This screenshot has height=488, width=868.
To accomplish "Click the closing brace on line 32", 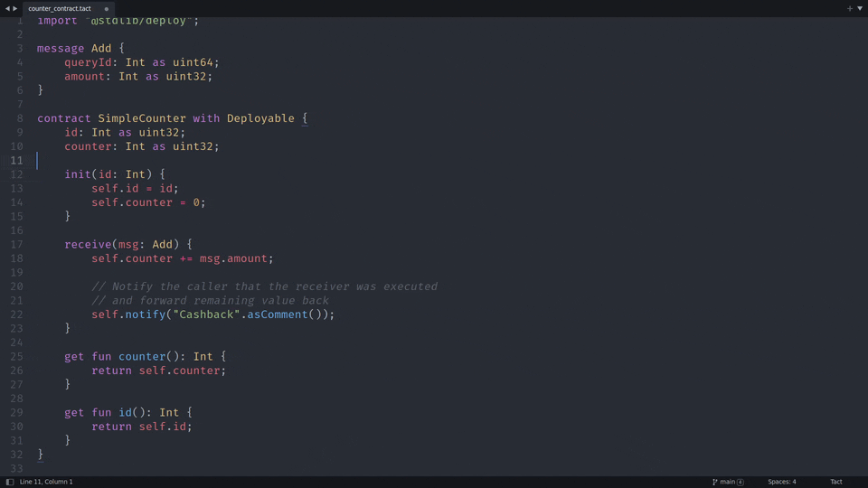I will [40, 455].
